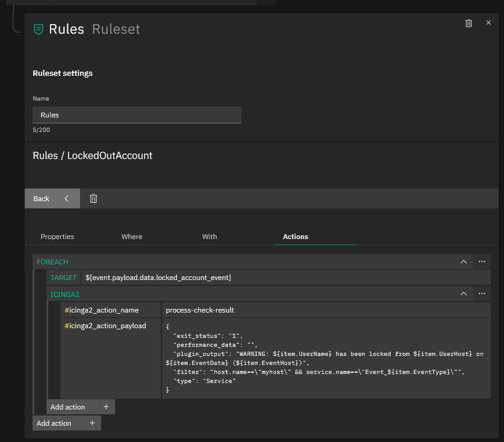This screenshot has height=442, width=504.
Task: Collapse the FOREACH action block
Action: point(464,262)
